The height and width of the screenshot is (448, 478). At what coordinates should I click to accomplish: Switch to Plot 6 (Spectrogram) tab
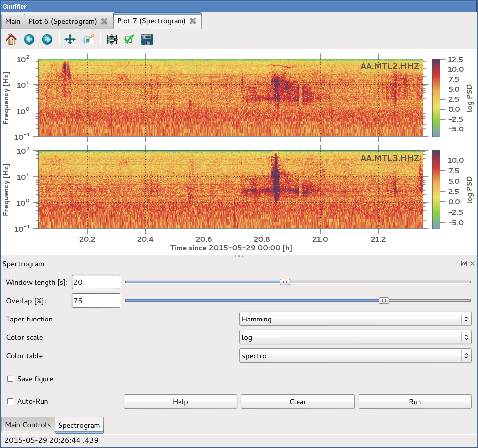(62, 21)
